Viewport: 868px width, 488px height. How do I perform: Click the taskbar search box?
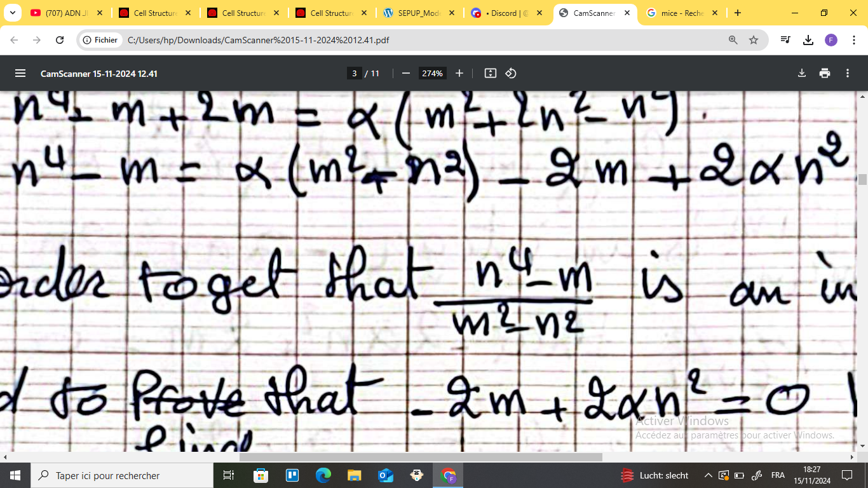[x=122, y=475]
